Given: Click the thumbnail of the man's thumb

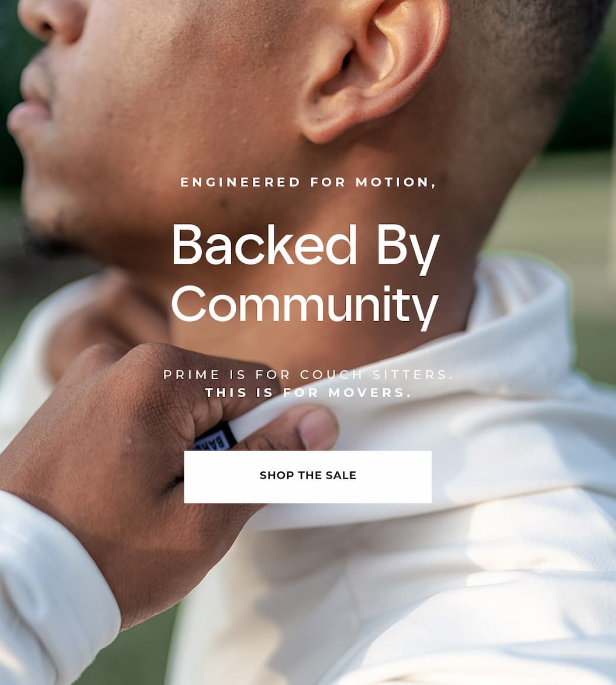Looking at the screenshot, I should (x=318, y=429).
